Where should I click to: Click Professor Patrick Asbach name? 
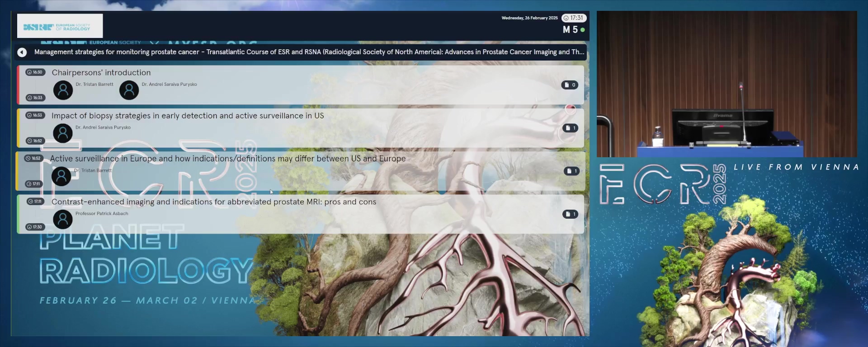tap(102, 214)
